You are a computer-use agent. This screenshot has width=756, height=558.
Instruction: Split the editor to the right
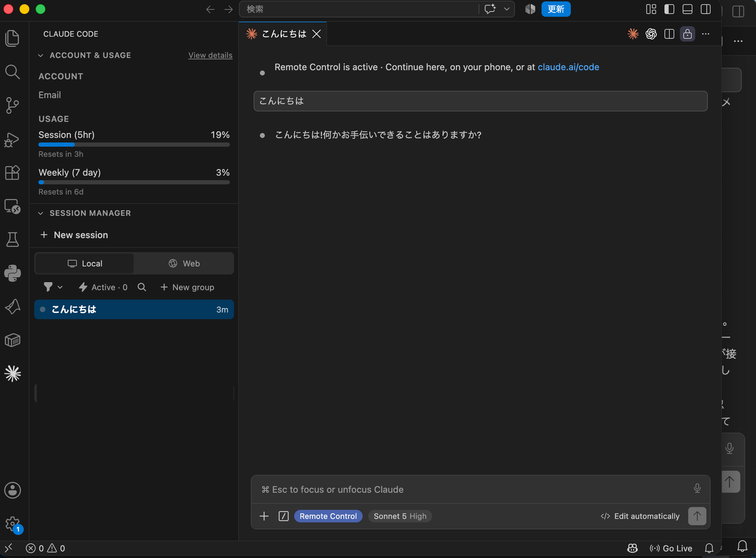(x=669, y=34)
